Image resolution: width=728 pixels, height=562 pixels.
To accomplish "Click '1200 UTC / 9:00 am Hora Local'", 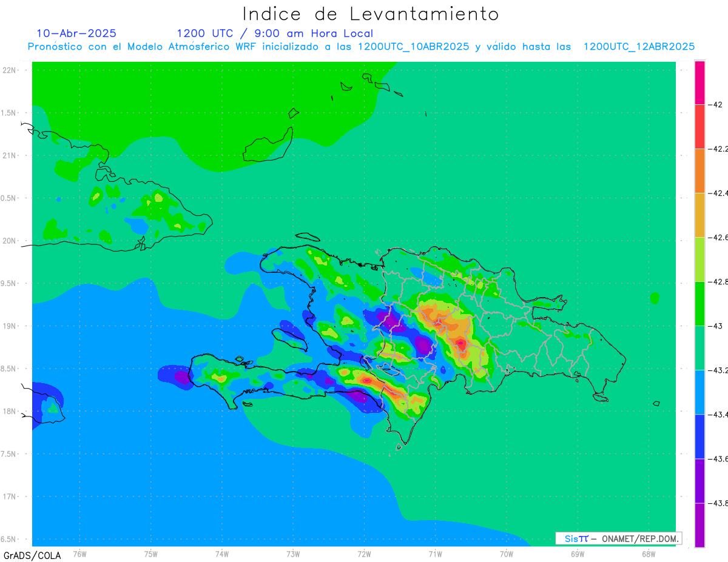I will point(275,33).
